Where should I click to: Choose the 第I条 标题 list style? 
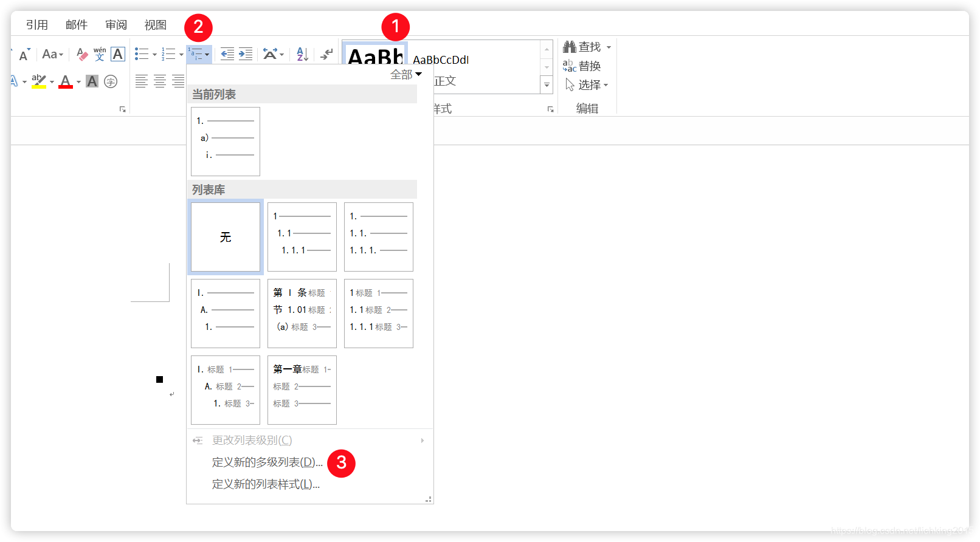pos(302,314)
